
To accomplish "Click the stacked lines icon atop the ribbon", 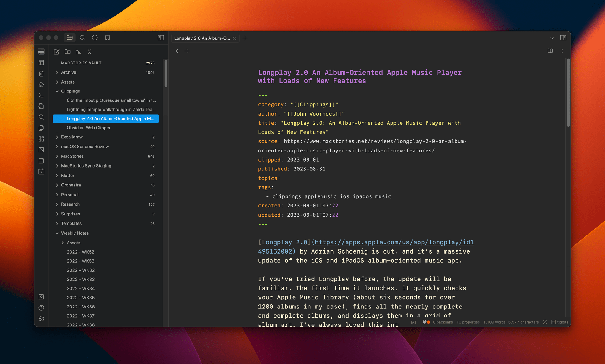I will coord(41,51).
